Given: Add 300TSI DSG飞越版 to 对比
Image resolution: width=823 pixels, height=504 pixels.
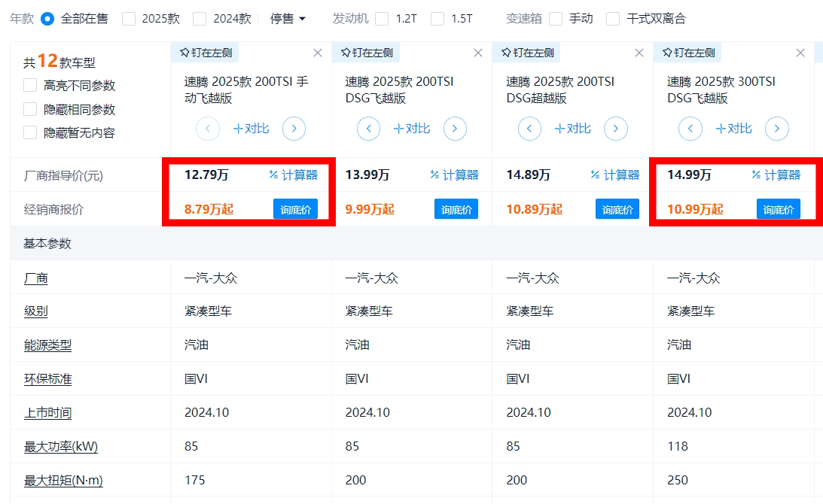Looking at the screenshot, I should coord(733,129).
